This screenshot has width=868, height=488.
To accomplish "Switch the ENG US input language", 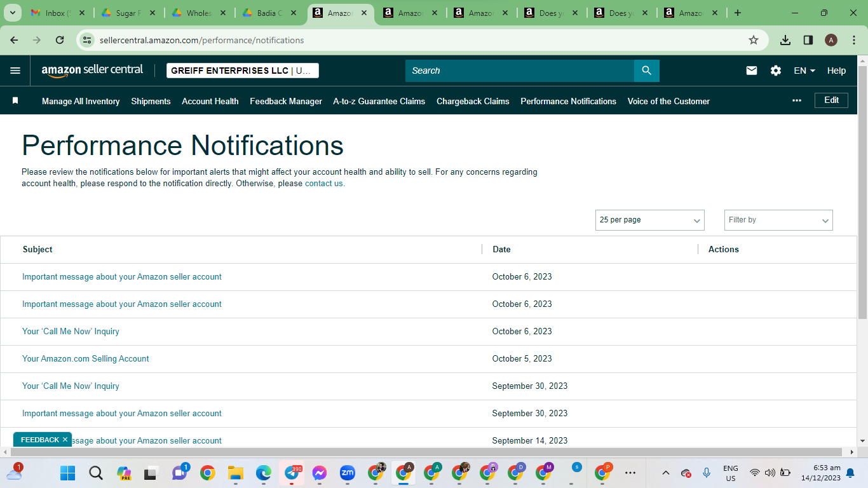I will pyautogui.click(x=731, y=473).
